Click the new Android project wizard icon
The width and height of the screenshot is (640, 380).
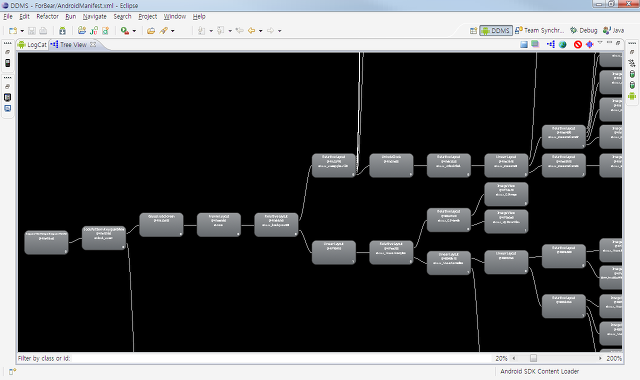pyautogui.click(x=82, y=31)
